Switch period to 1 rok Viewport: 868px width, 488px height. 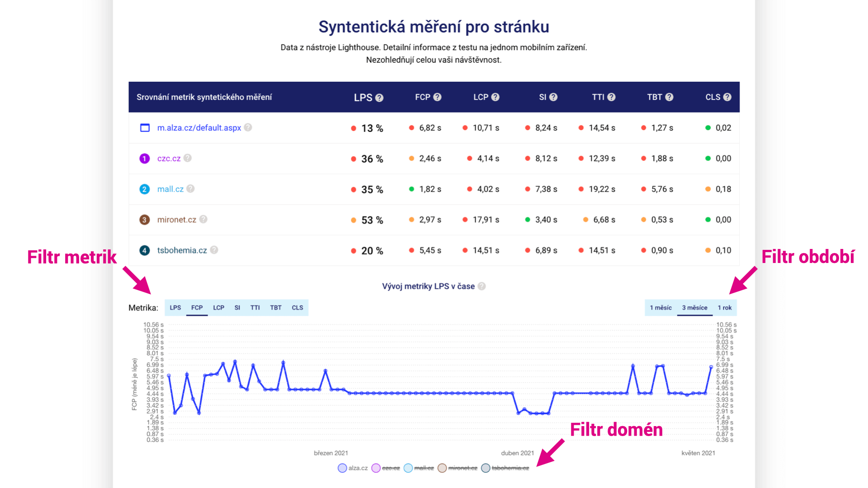coord(724,308)
